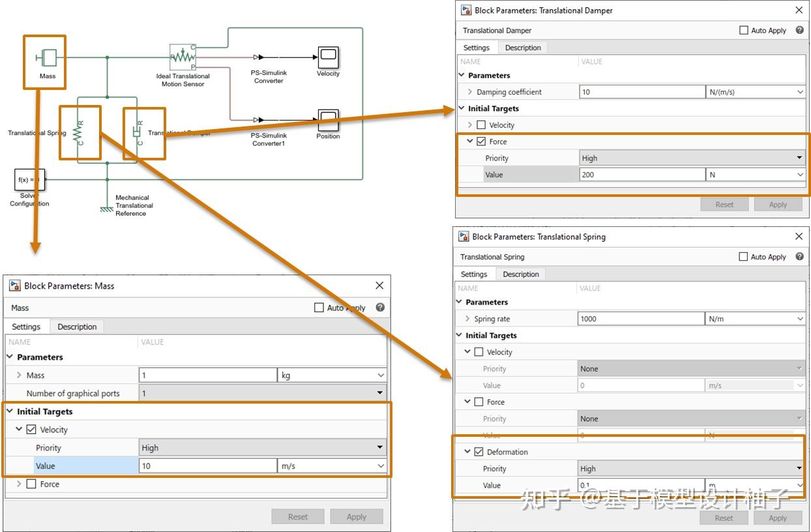
Task: Click the Translational Spring block
Action: click(80, 132)
